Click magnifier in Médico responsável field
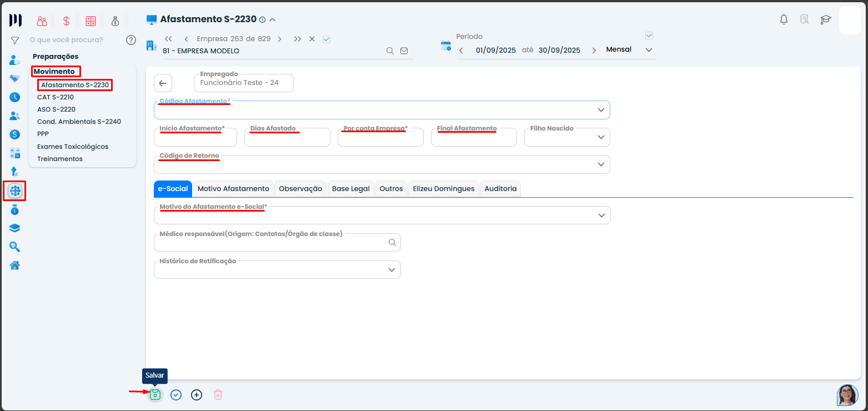This screenshot has height=411, width=868. coord(392,242)
